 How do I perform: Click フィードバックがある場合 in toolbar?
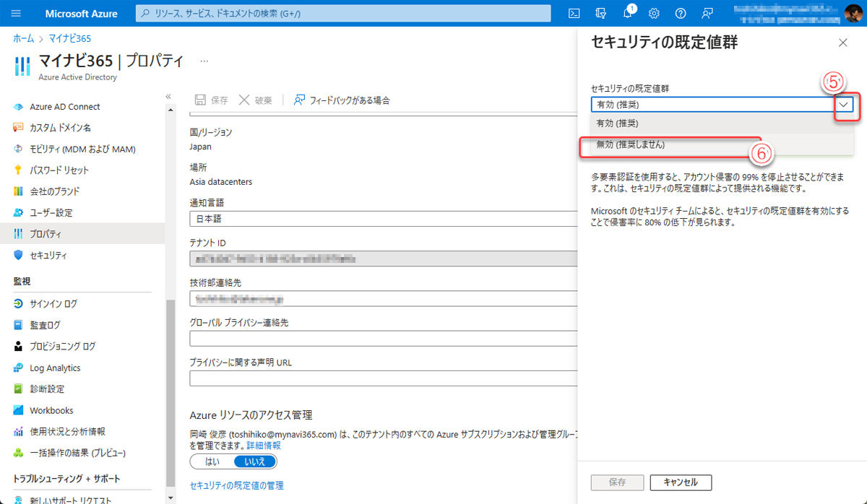tap(341, 100)
